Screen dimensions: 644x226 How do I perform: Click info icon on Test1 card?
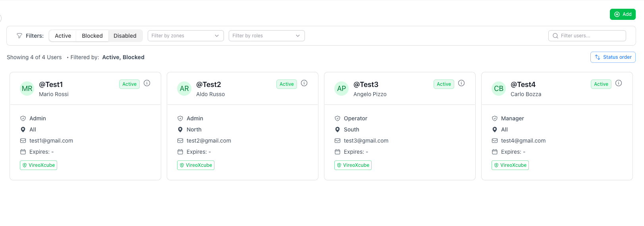point(147,83)
